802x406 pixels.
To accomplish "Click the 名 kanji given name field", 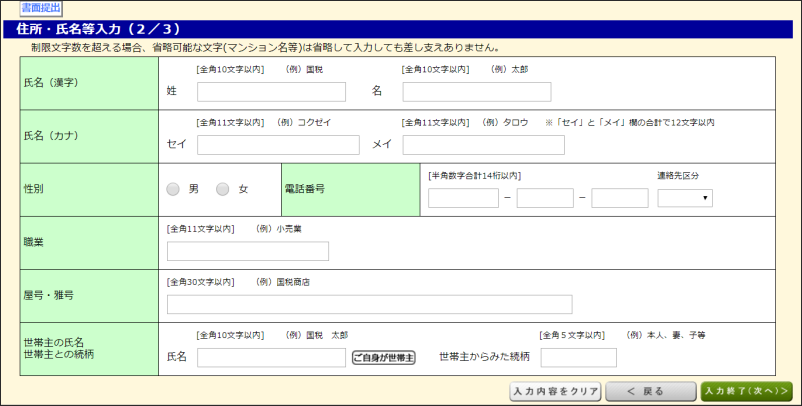I will click(476, 92).
